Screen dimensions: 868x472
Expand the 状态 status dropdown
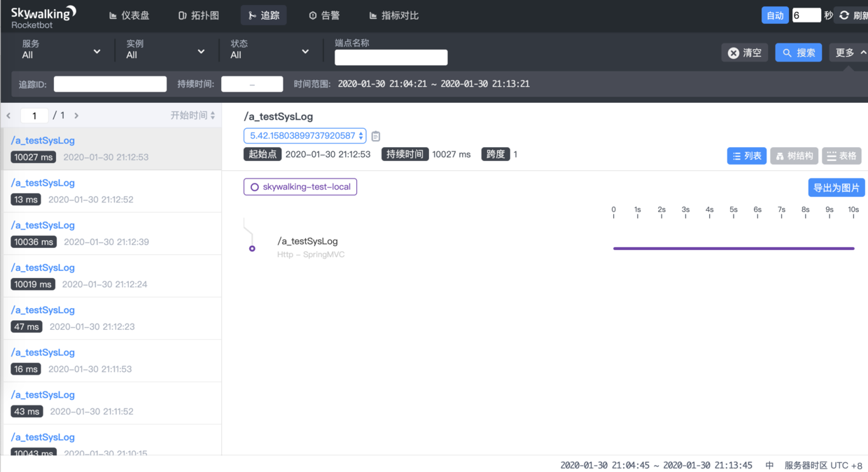269,50
